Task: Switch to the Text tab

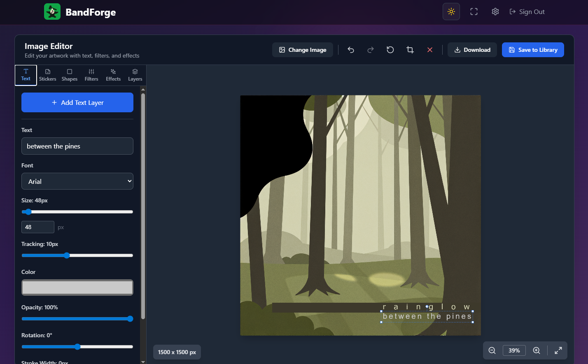Action: tap(26, 75)
